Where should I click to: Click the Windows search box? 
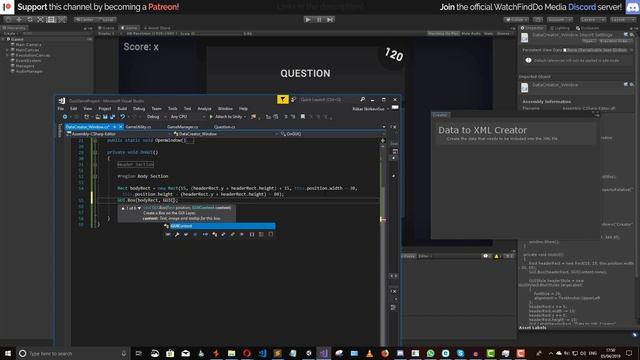[73, 353]
